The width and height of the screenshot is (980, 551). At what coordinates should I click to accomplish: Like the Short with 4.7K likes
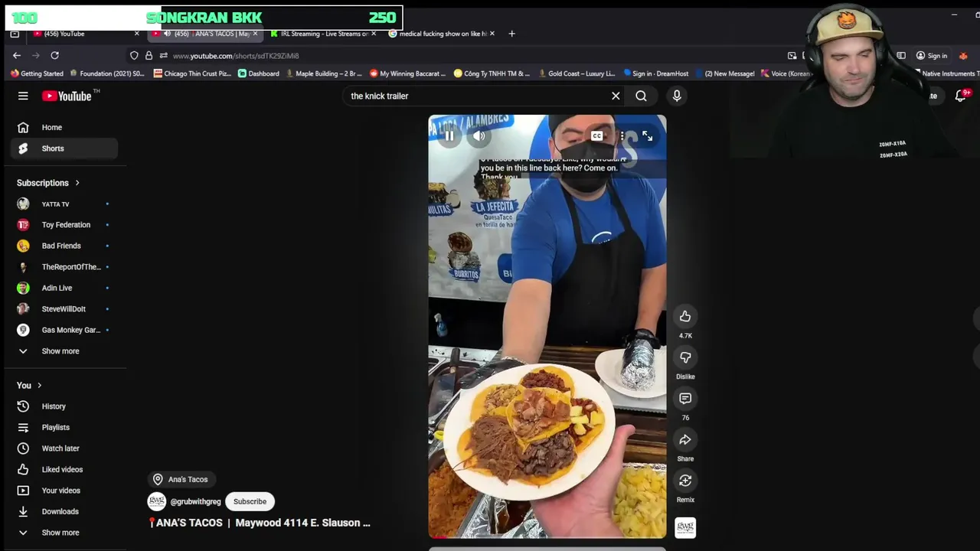point(685,317)
